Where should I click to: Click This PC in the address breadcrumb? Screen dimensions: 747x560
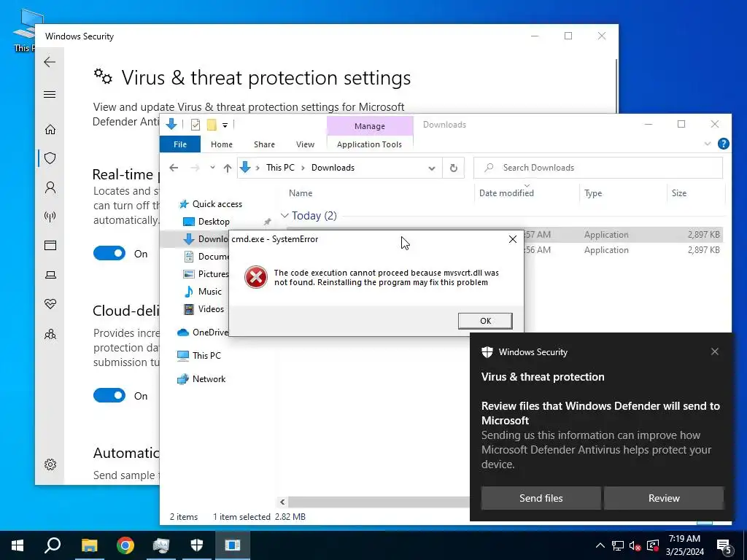point(280,168)
